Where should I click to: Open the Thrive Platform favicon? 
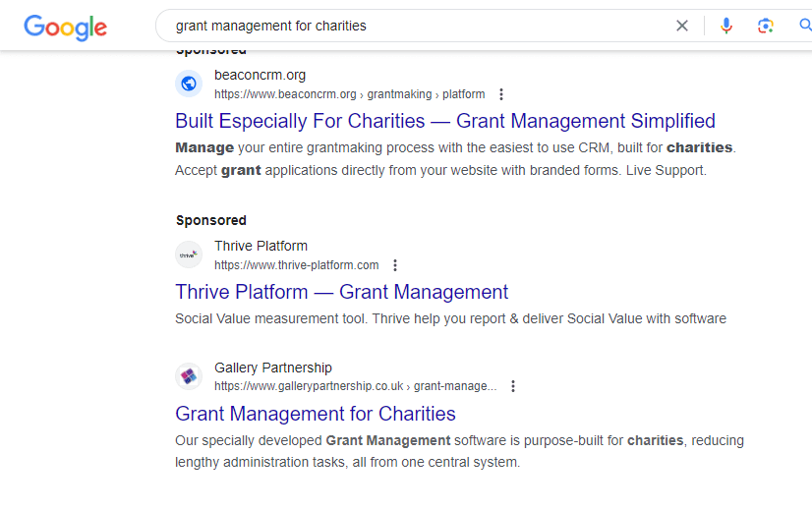(x=189, y=255)
